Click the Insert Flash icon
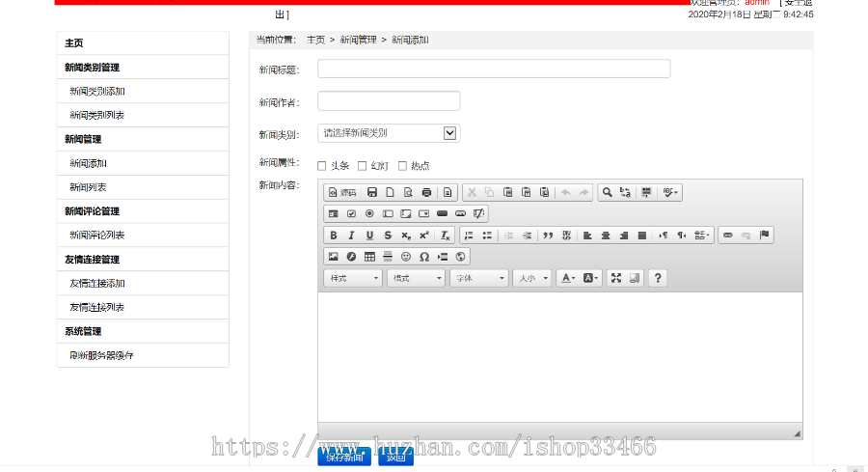Screen dimensions: 868x472 [x=351, y=257]
